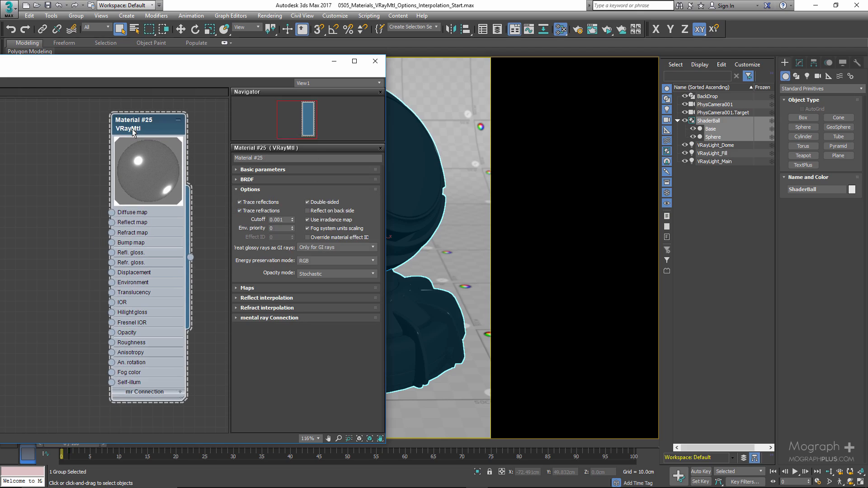Click the Auto Key button

click(x=700, y=471)
